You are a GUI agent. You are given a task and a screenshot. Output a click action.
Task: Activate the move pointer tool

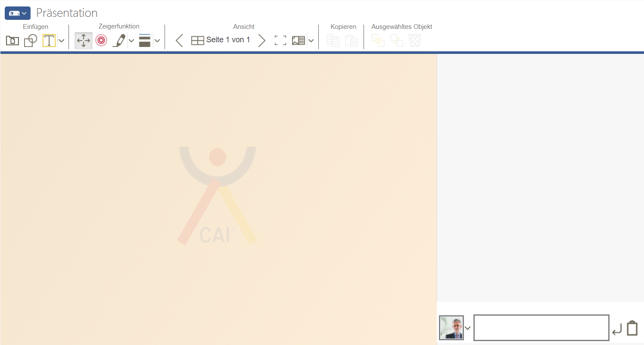pyautogui.click(x=83, y=41)
